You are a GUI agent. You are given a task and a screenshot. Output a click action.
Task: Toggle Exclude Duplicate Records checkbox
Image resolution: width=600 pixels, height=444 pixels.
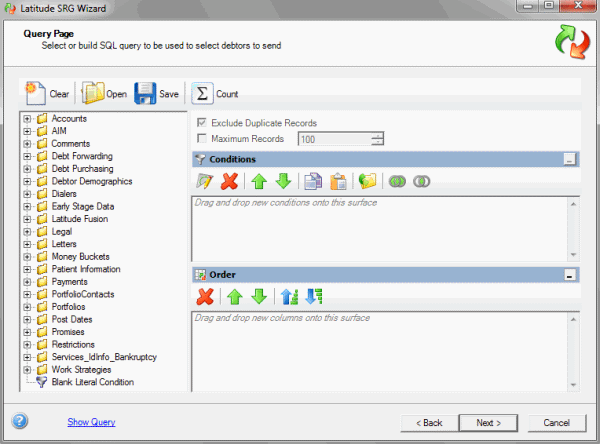[202, 122]
